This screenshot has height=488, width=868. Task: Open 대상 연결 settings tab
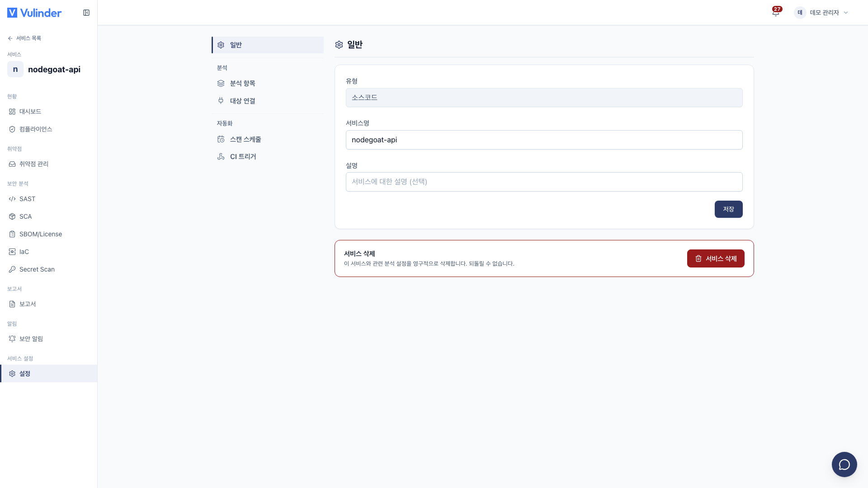pyautogui.click(x=268, y=101)
